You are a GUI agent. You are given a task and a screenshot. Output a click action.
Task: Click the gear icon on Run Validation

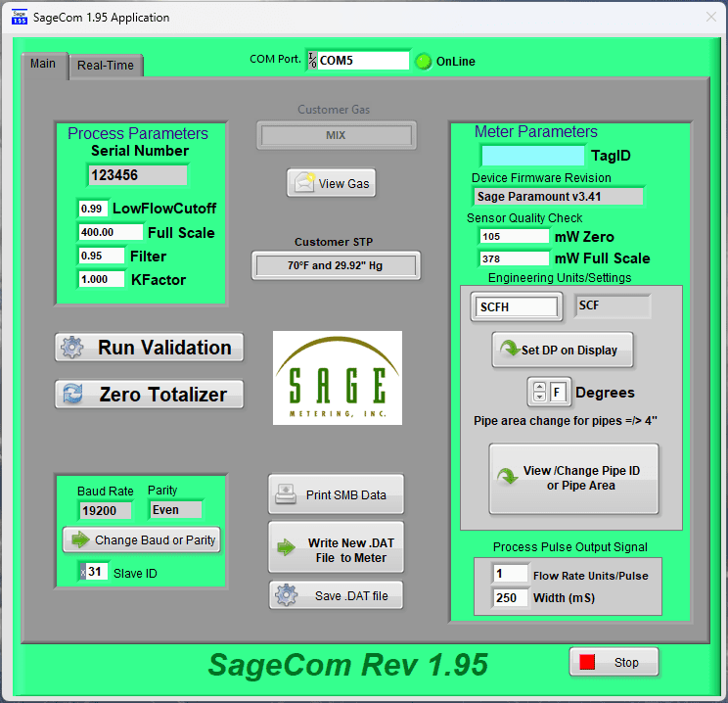72,347
